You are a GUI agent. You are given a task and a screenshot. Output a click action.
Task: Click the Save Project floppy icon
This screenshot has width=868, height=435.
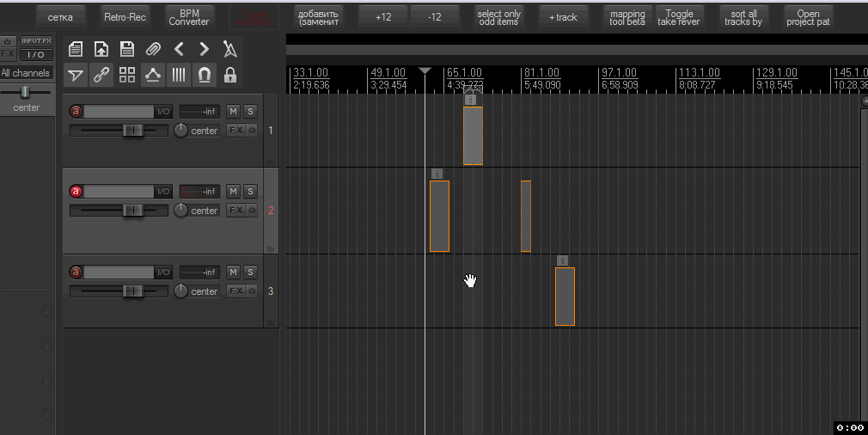[127, 49]
